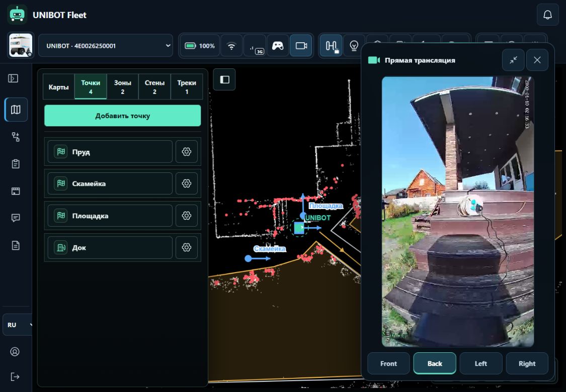Switch camera view to Right
This screenshot has height=392, width=566.
527,363
